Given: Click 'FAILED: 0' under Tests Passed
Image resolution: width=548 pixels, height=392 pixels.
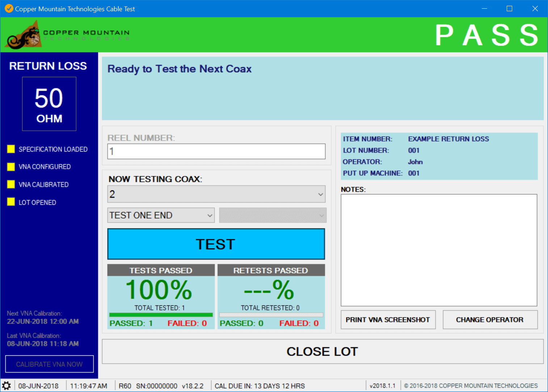Looking at the screenshot, I should (x=187, y=323).
